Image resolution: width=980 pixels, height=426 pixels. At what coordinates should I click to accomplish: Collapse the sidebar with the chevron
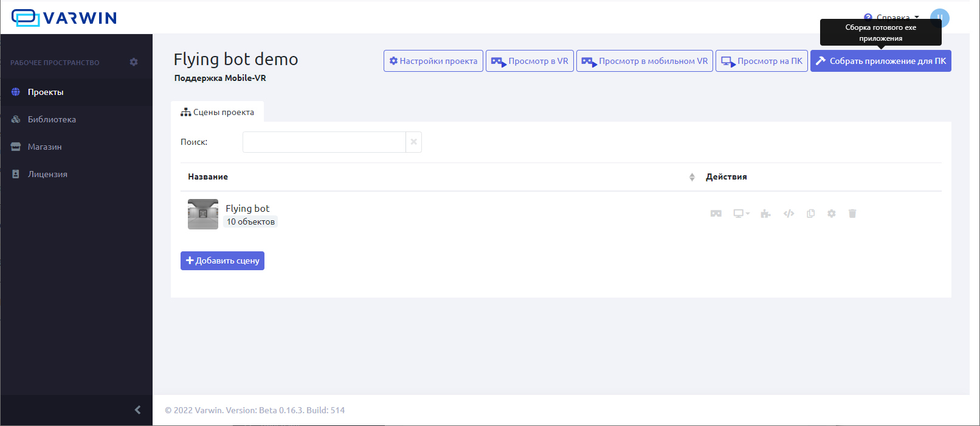click(137, 410)
